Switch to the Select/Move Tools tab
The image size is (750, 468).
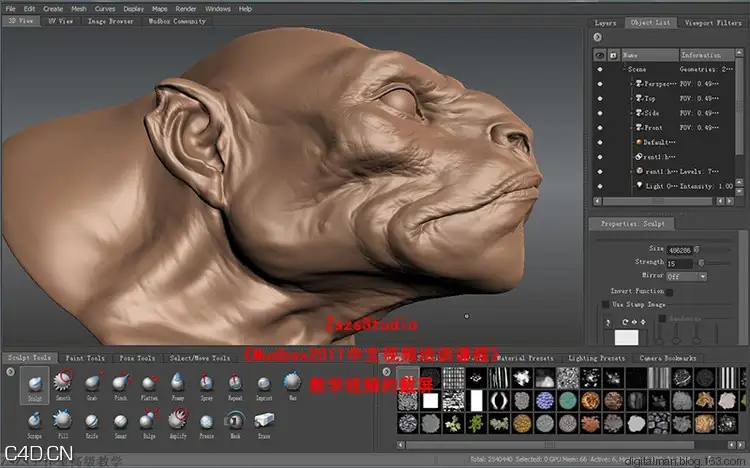coord(200,358)
